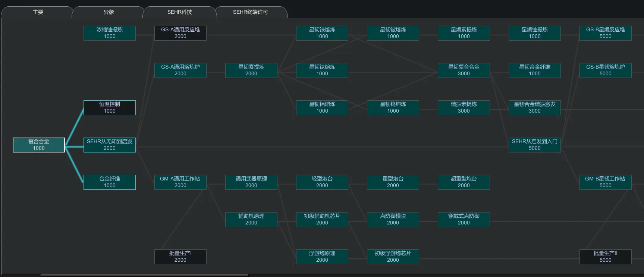Select the 复合合金 research node
Viewport: 644px width, 277px height.
click(x=39, y=145)
